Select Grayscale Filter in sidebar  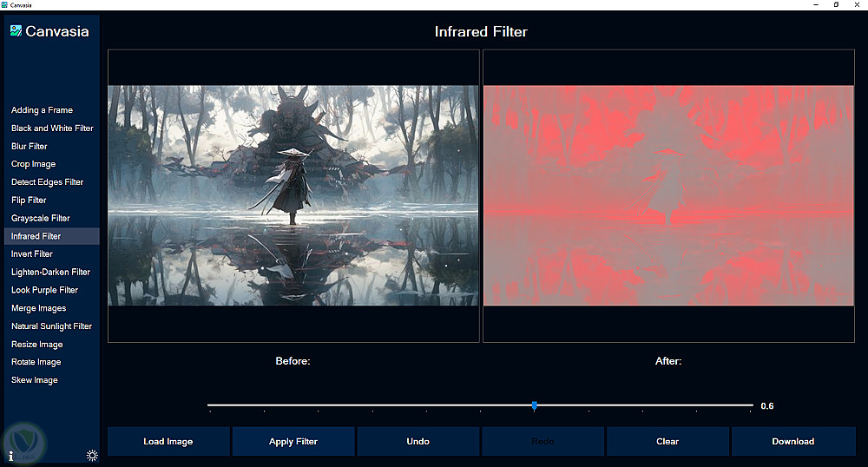(41, 218)
